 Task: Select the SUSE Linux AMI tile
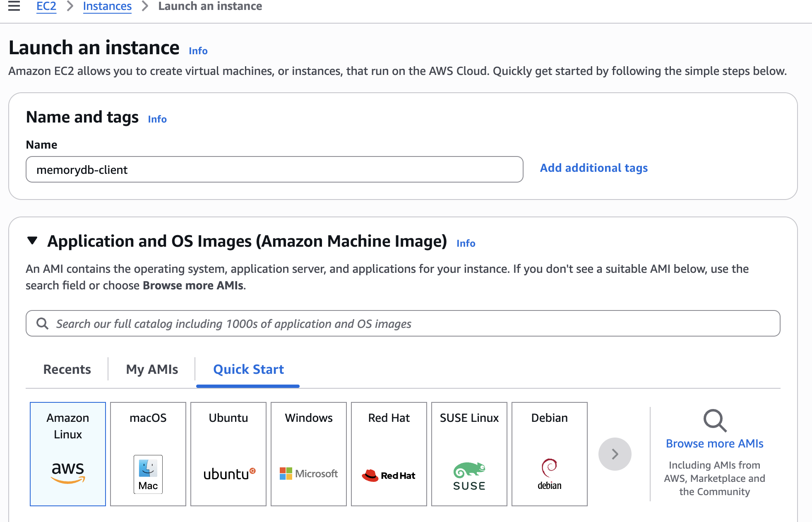pyautogui.click(x=469, y=454)
